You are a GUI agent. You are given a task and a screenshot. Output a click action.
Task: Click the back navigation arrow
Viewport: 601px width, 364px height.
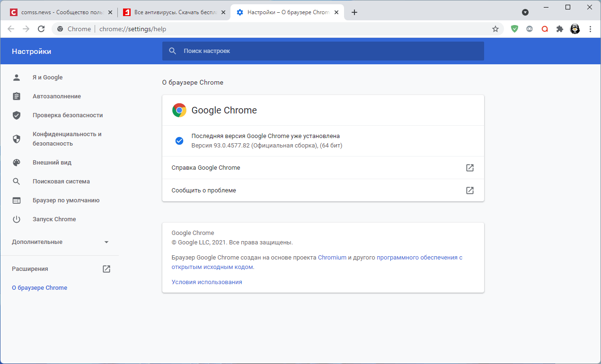pos(11,29)
